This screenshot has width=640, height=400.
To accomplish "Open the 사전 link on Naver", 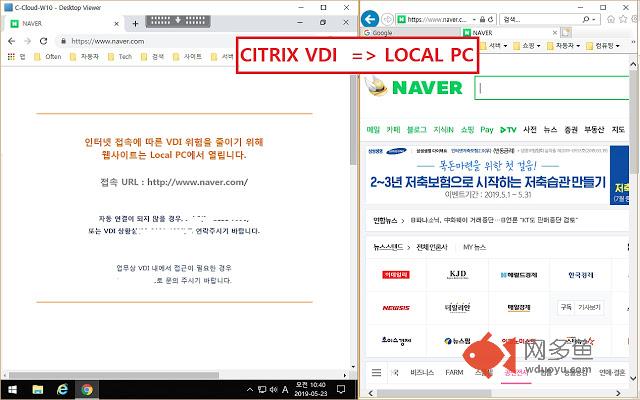I will [530, 130].
